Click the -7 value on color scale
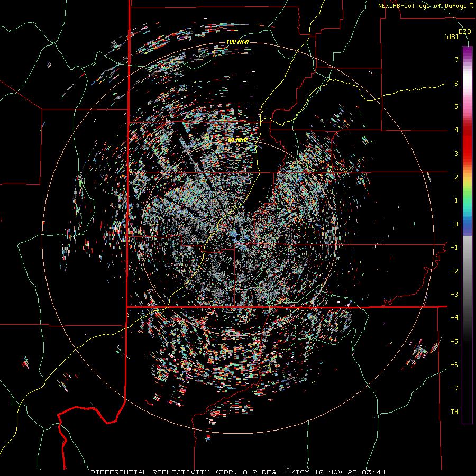The height and width of the screenshot is (476, 476). click(x=454, y=388)
